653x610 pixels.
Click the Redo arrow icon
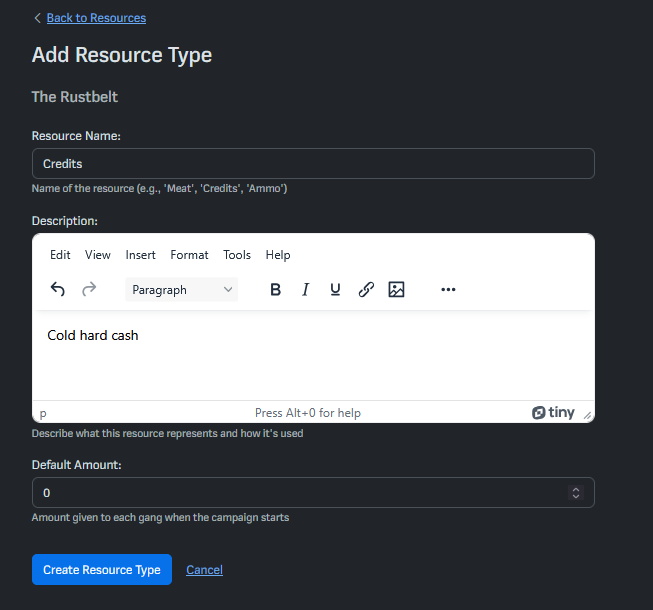click(x=89, y=290)
